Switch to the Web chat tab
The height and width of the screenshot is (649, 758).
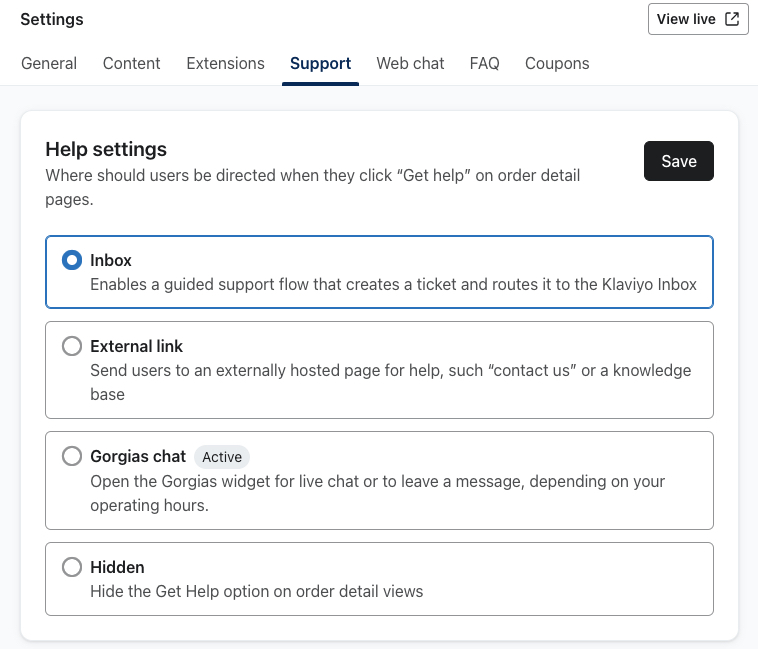click(410, 63)
